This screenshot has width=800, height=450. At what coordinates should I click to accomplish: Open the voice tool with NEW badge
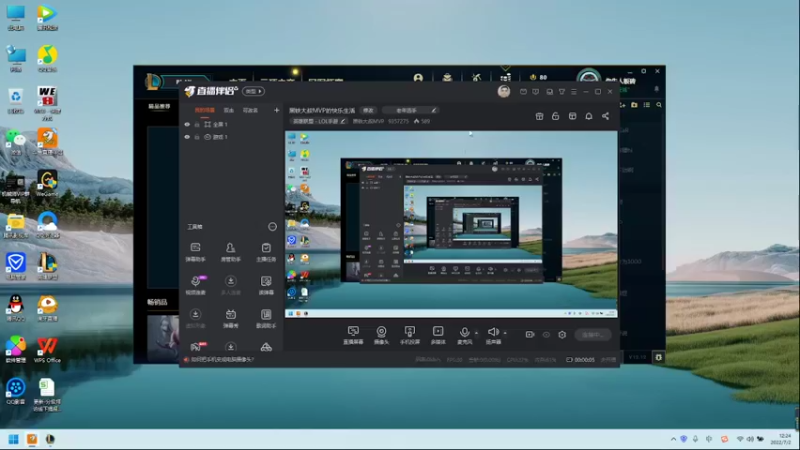[195, 285]
